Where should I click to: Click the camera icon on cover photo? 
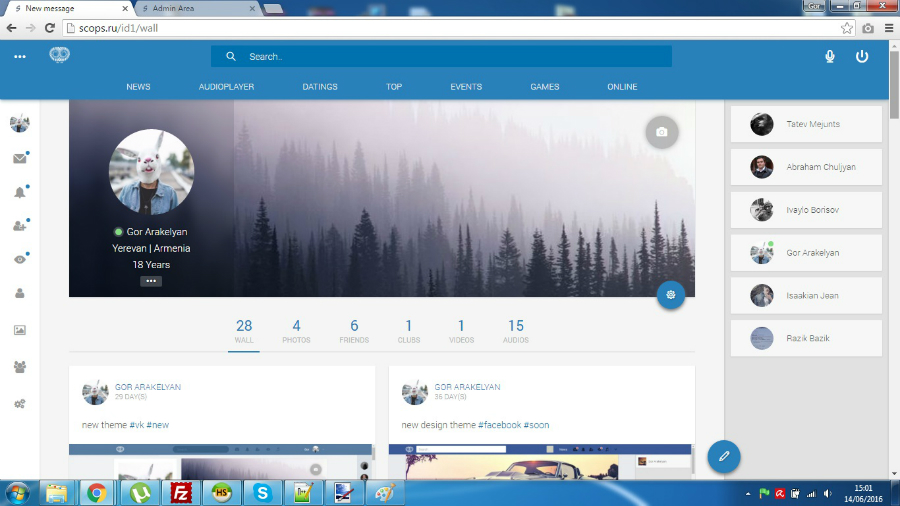661,132
